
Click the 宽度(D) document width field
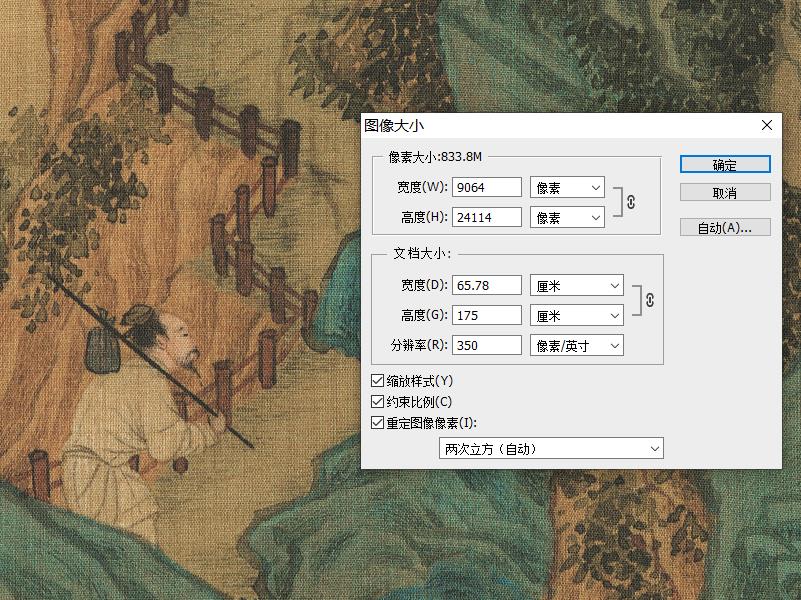tap(487, 285)
